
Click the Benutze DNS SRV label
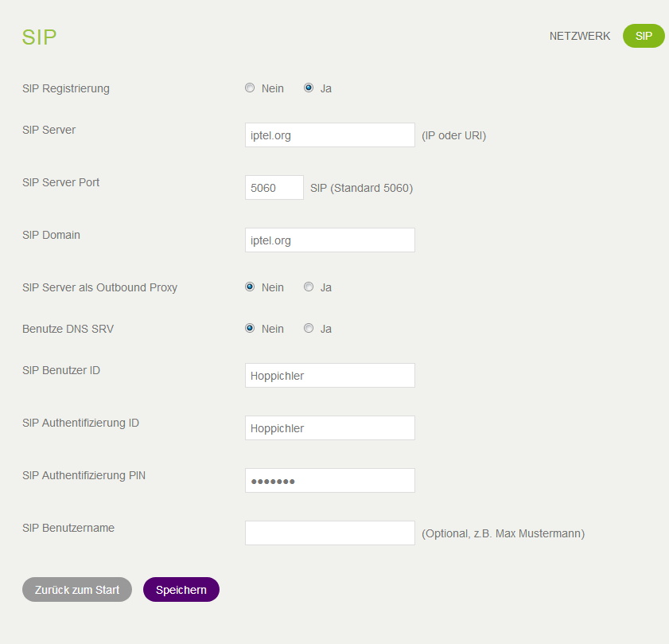click(68, 329)
